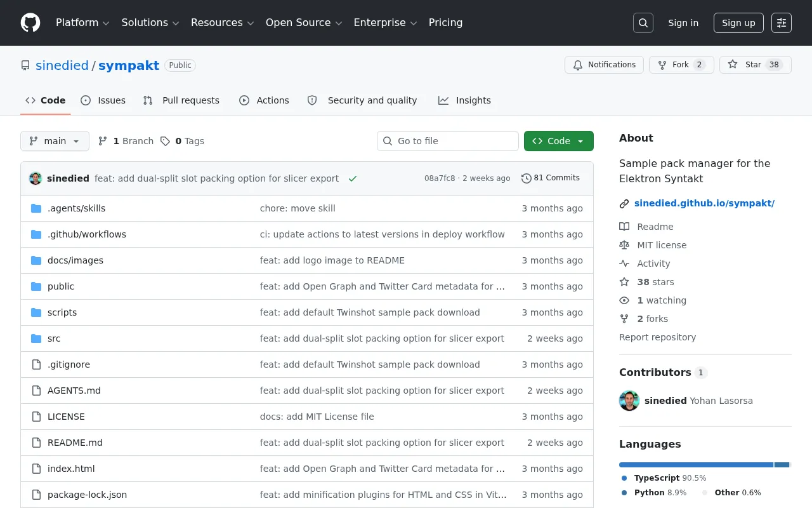
Task: Click sinedied's avatar in the commit bar
Action: 36,178
